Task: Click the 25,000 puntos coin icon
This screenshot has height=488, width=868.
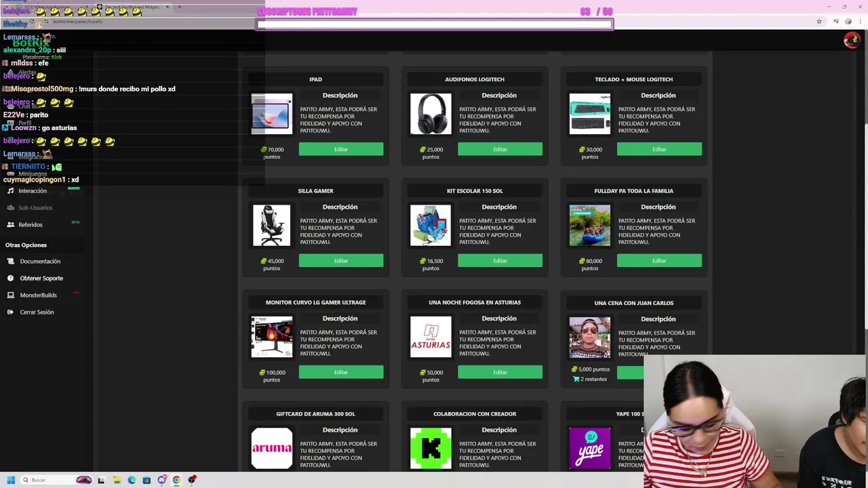Action: point(422,150)
